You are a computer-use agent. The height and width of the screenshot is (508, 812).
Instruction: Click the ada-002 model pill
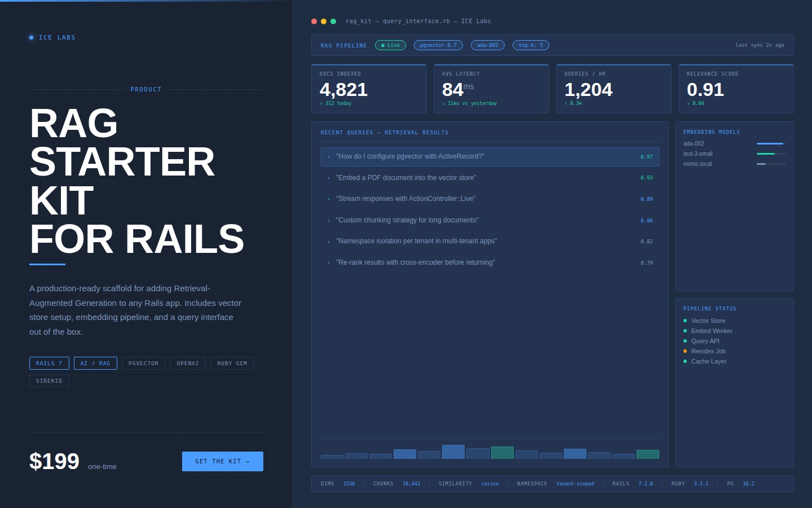click(x=487, y=45)
